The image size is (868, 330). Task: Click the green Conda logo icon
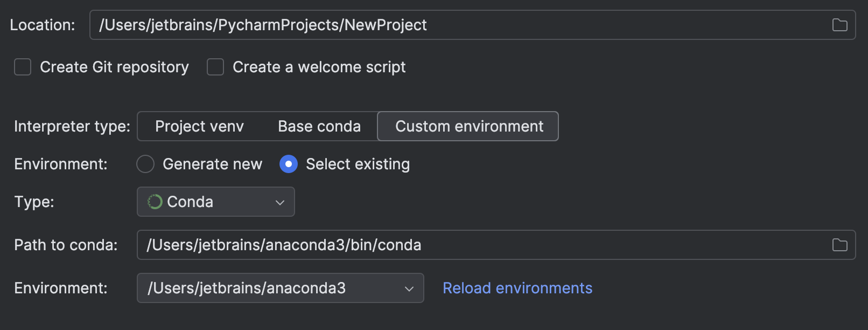154,202
